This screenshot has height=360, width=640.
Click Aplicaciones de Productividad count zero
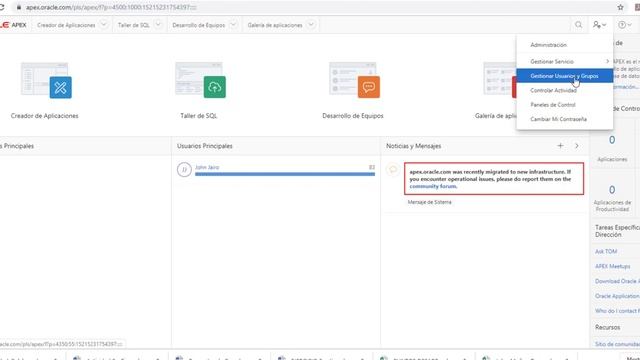coord(612,190)
